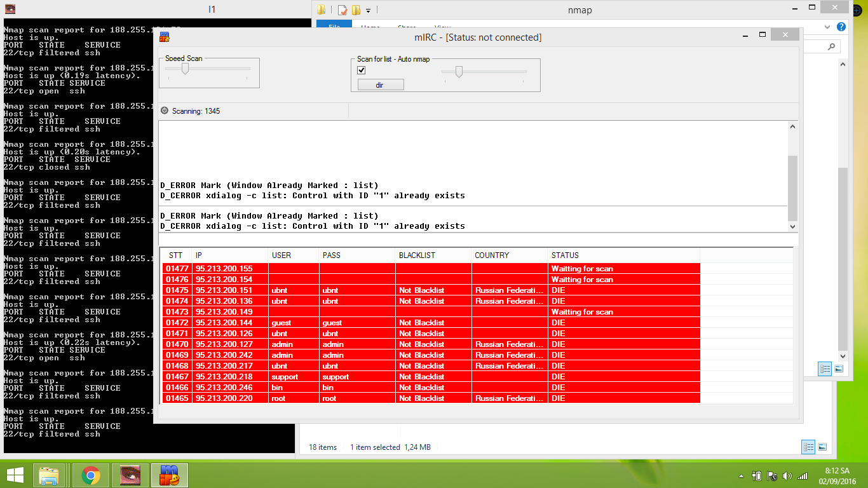Click the volume speaker tray icon

(787, 475)
